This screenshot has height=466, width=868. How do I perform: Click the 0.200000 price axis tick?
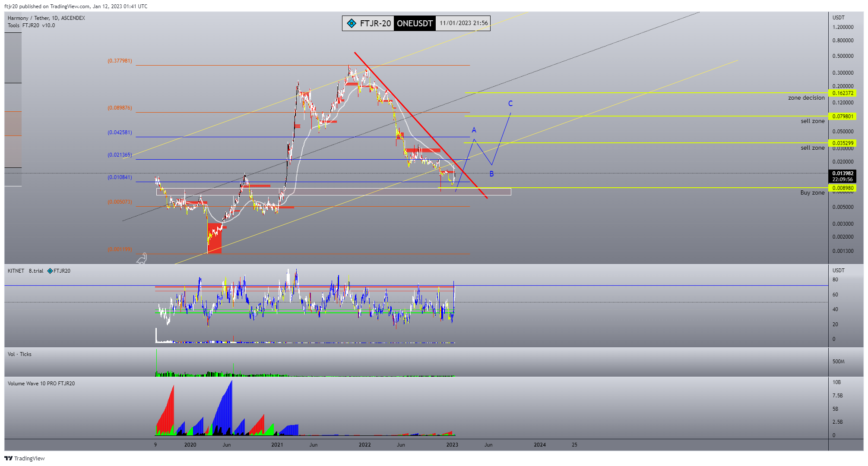(x=843, y=86)
